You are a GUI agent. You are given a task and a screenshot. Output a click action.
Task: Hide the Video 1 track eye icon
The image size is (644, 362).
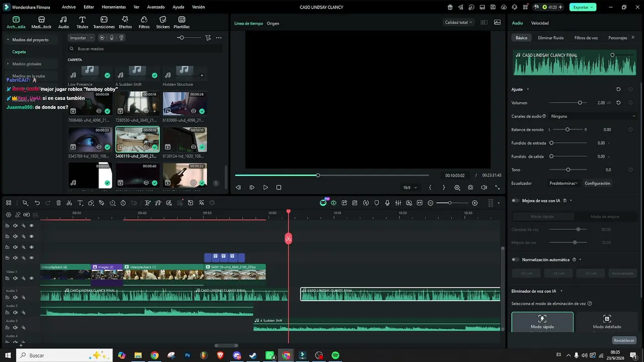pyautogui.click(x=31, y=278)
